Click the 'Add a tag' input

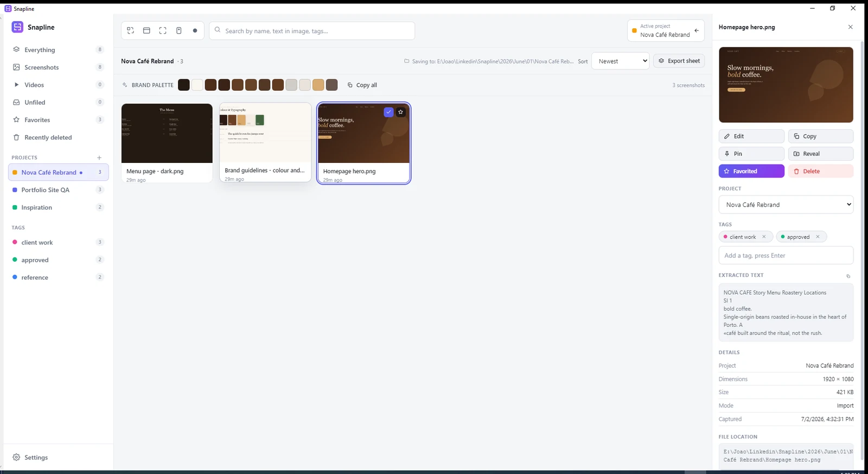[x=786, y=255]
